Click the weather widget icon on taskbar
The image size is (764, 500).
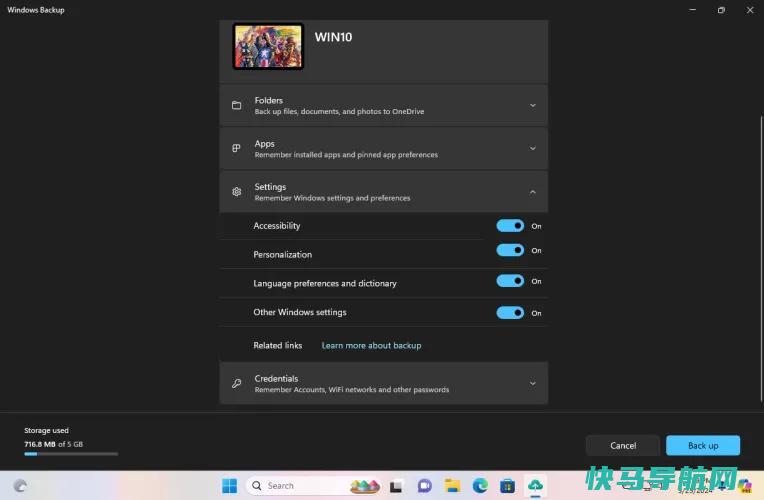[20, 485]
